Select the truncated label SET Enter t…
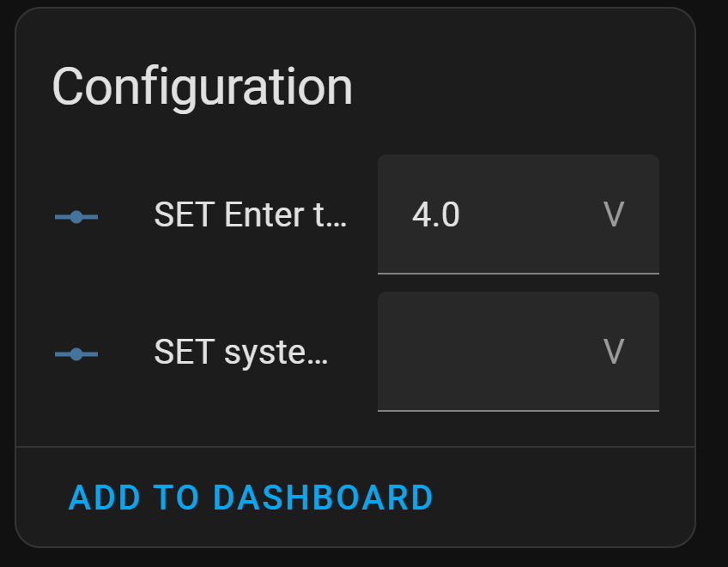Viewport: 728px width, 567px height. coord(250,215)
